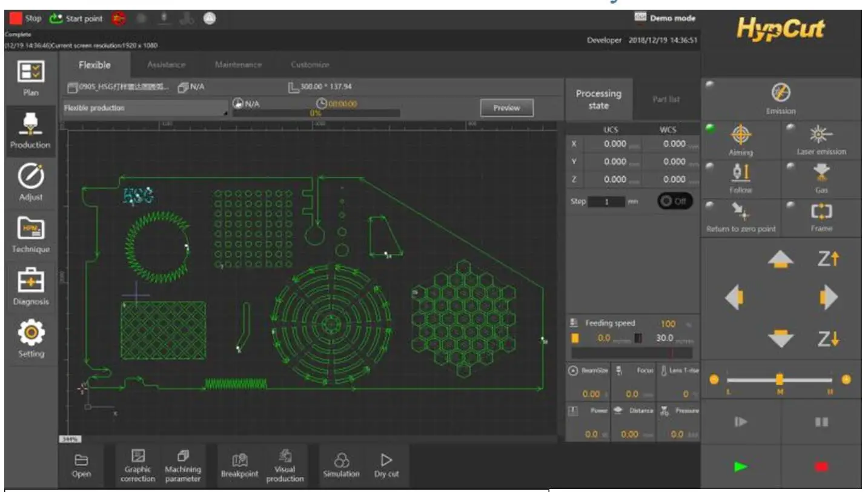Click the Z UCS coordinate value
This screenshot has width=868, height=492.
[614, 179]
